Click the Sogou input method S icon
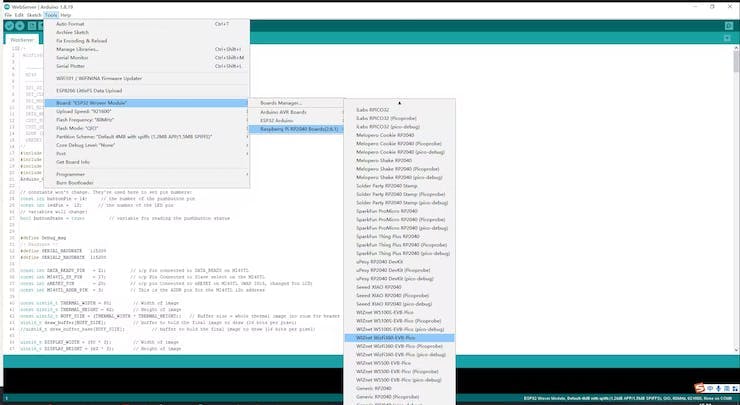Screen dimensions: 740x405 [x=699, y=388]
